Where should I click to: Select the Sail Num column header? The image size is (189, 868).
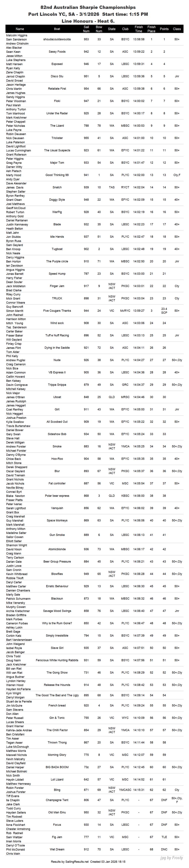(86, 29)
